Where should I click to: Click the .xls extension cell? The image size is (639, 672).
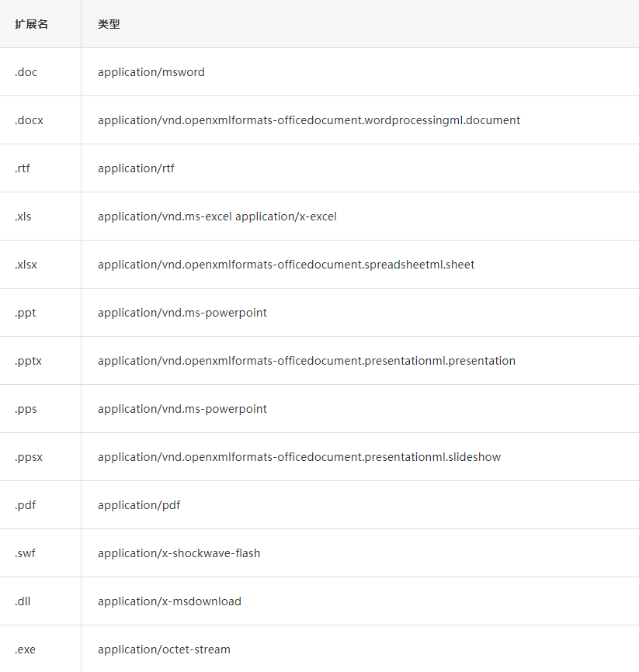click(23, 216)
